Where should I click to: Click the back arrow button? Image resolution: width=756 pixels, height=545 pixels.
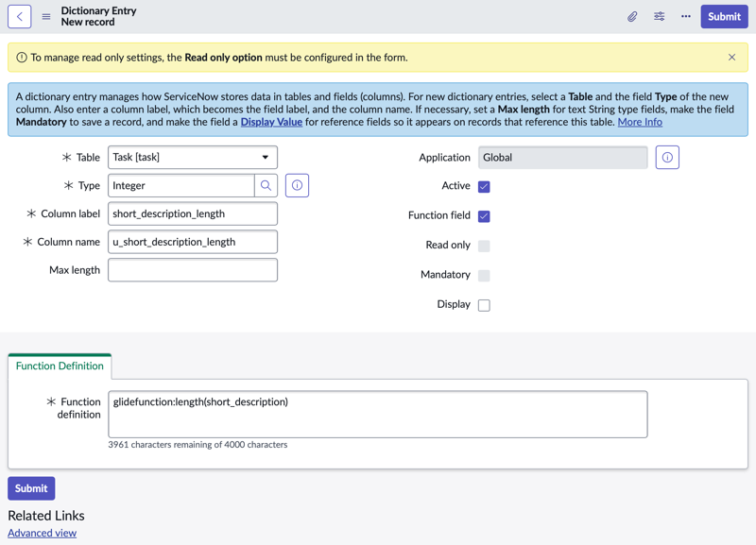pos(19,16)
